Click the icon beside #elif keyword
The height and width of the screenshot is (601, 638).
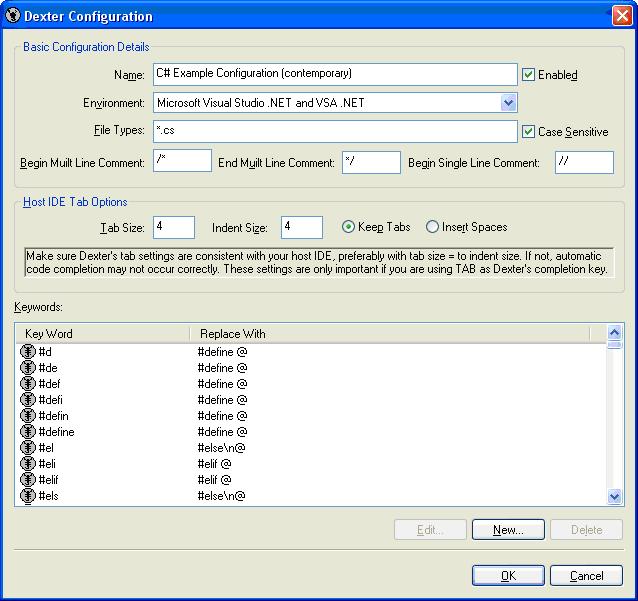click(28, 480)
